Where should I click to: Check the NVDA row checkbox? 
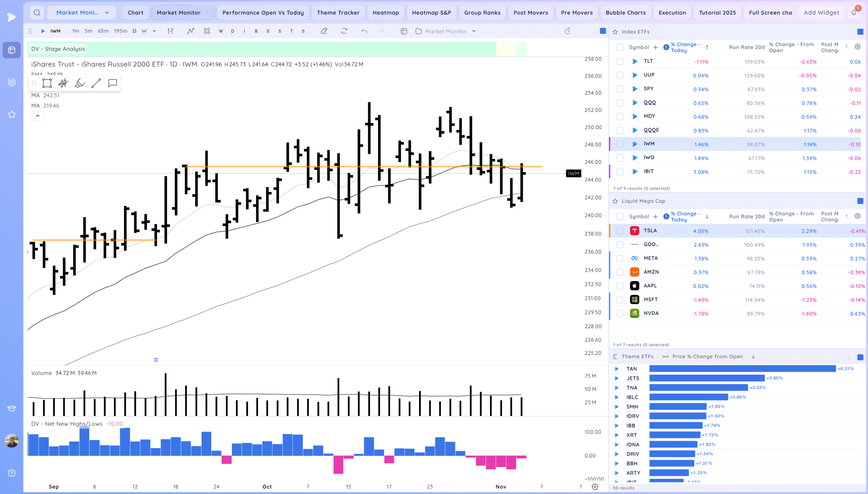(619, 313)
